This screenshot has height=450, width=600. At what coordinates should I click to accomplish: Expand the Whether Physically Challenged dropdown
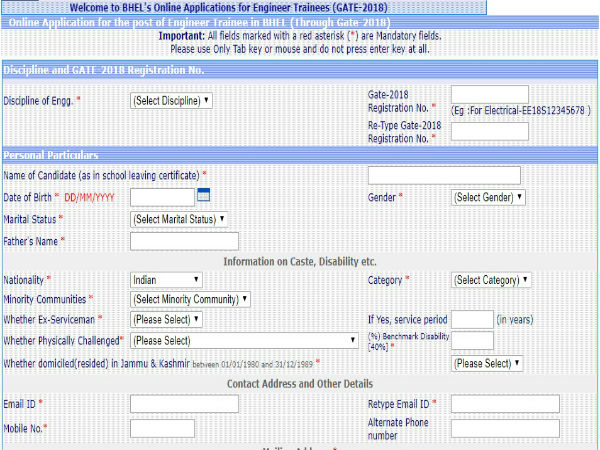pyautogui.click(x=244, y=341)
